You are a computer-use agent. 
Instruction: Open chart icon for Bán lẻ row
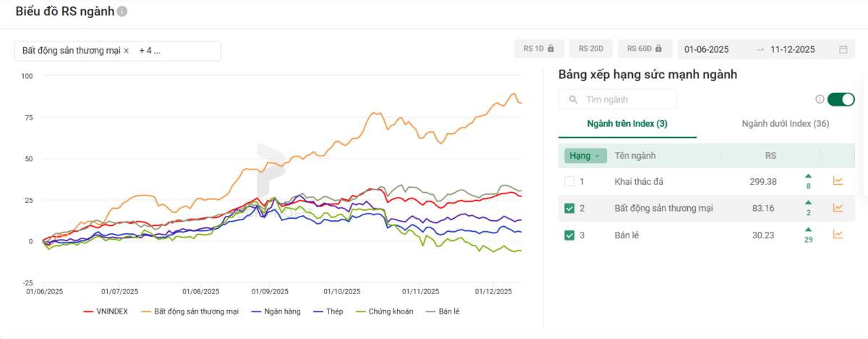[838, 235]
